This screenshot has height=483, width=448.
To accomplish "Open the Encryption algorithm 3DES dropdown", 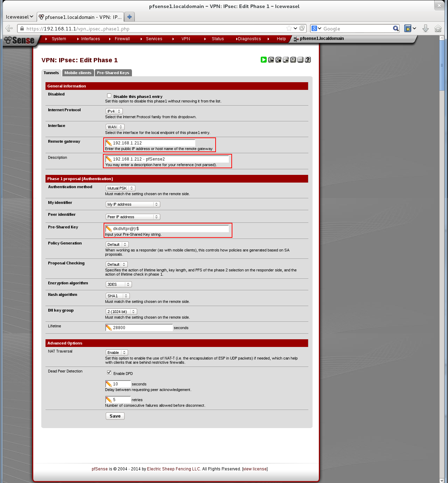I will click(119, 284).
